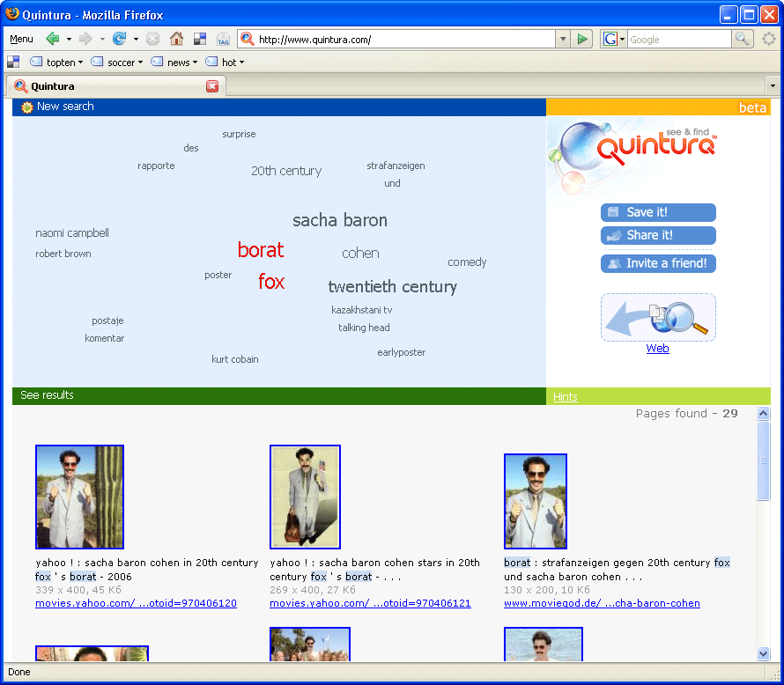Click the green Back arrow button
The image size is (784, 685).
(53, 39)
